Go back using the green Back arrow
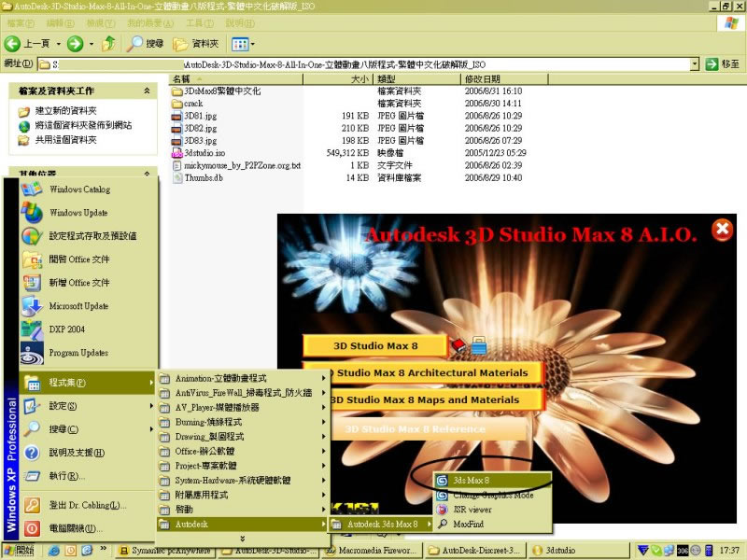Viewport: 747px width, 560px height. [x=12, y=44]
